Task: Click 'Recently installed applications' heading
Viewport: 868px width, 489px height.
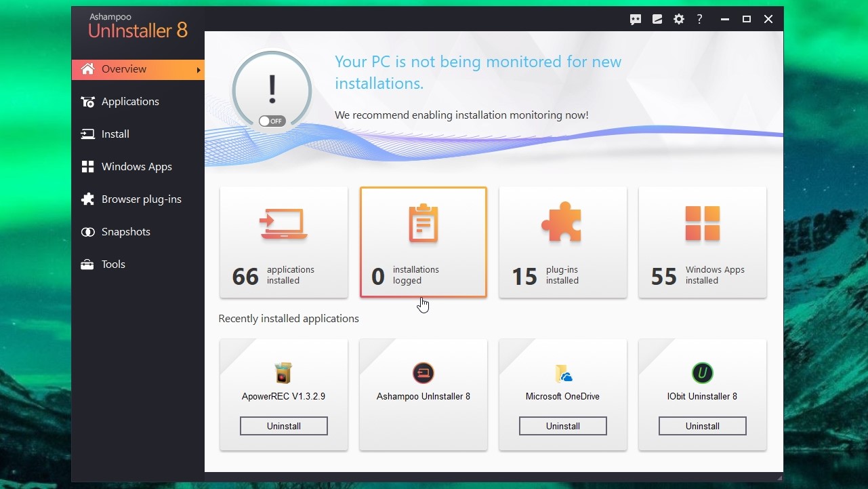Action: tap(289, 319)
